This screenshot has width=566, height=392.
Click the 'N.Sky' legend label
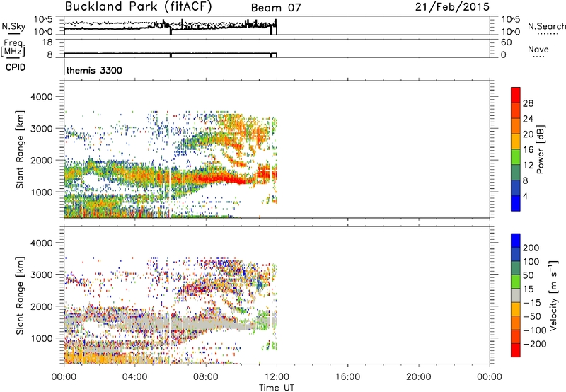(13, 26)
